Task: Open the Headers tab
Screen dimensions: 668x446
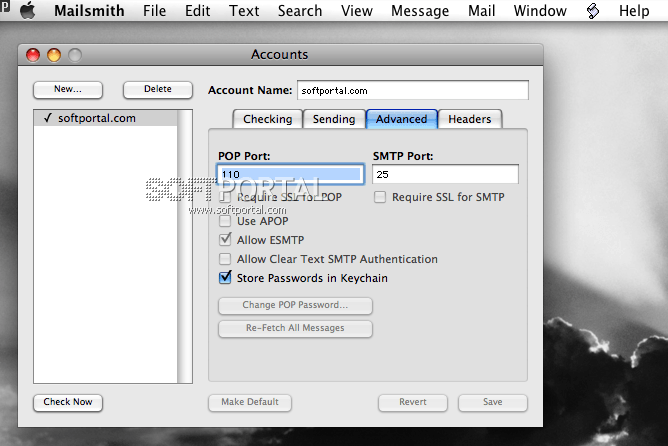Action: tap(469, 119)
